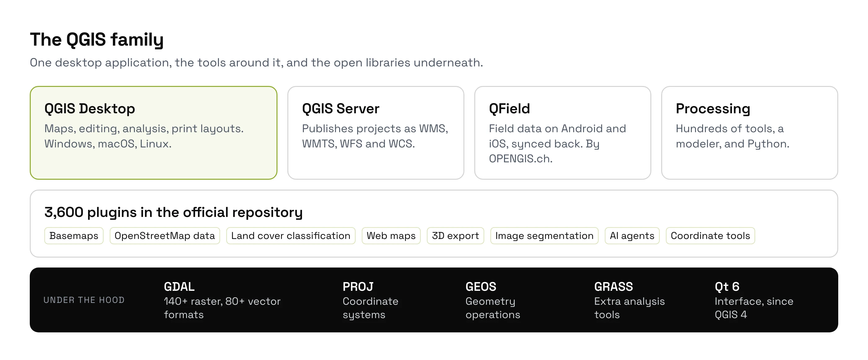Click the Qt 6 library name

tap(727, 286)
